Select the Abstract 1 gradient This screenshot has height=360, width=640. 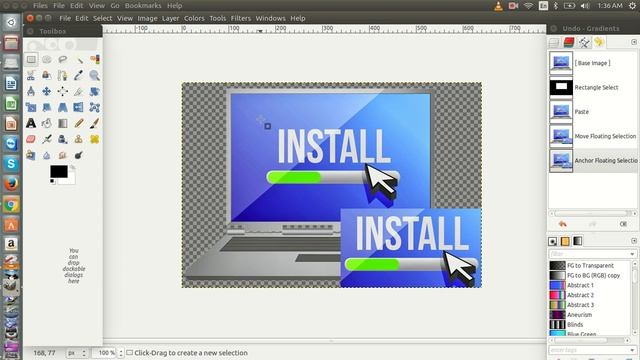(589, 285)
